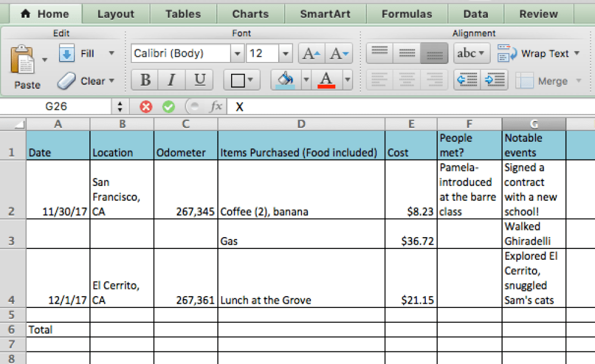This screenshot has width=595, height=364.
Task: Open the Charts ribbon tab
Action: pos(250,14)
